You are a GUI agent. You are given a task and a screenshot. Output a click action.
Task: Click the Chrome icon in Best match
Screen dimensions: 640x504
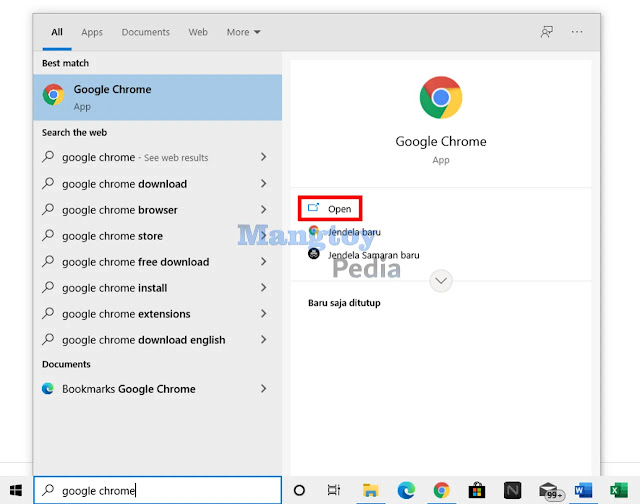[x=53, y=95]
